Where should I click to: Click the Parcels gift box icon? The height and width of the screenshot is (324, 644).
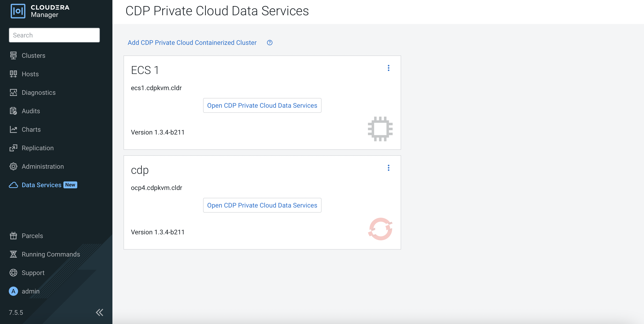click(x=13, y=235)
